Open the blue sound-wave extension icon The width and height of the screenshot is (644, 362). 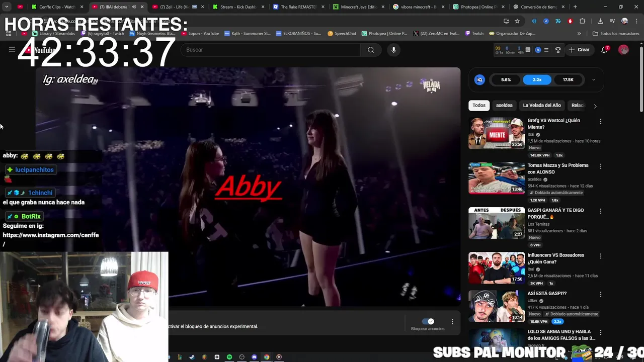coord(534,21)
